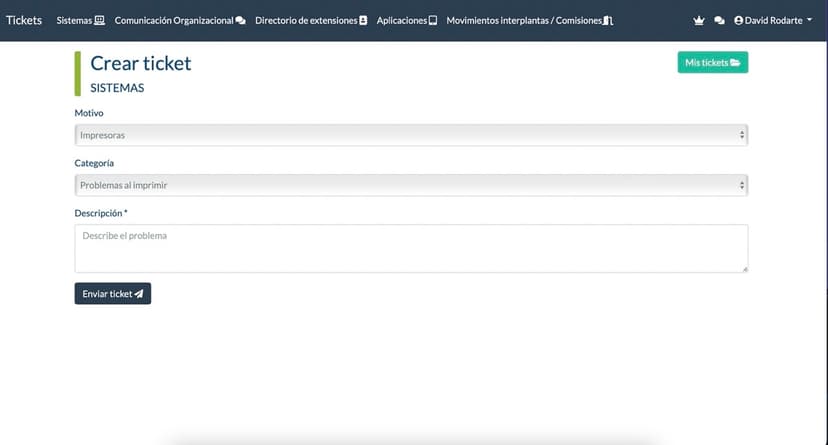Screen dimensions: 828x445
Task: Open the Motivo dropdown showing Impresoras
Action: 411,135
